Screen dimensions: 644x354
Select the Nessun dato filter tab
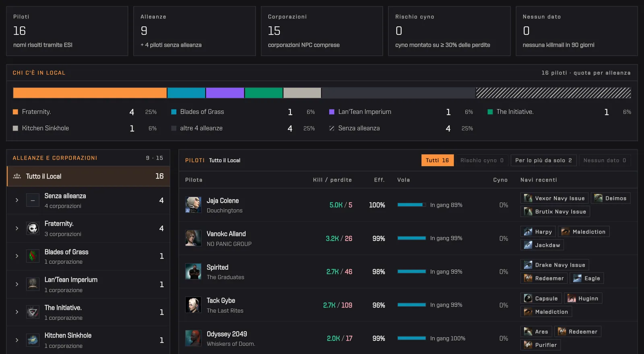[605, 160]
